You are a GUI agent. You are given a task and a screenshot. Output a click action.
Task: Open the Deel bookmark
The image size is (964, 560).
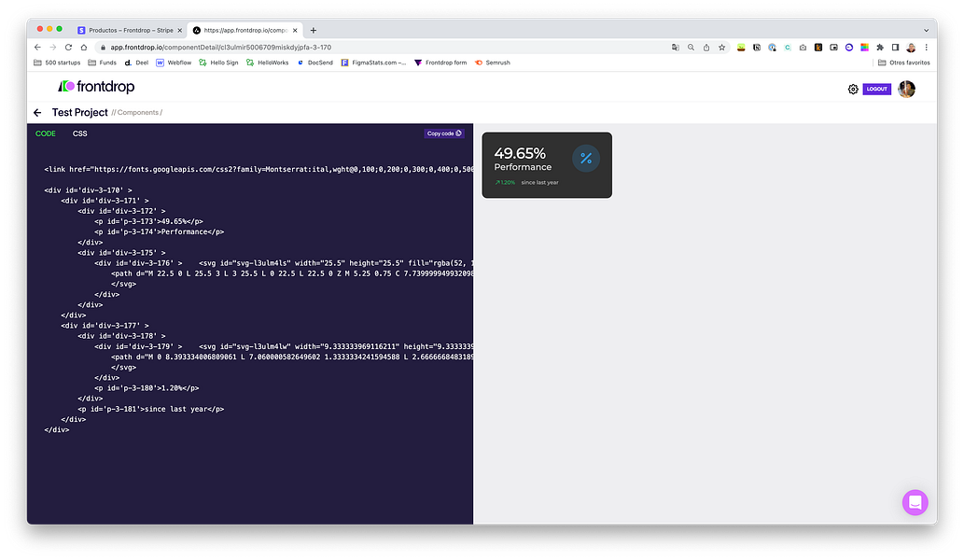coord(136,63)
